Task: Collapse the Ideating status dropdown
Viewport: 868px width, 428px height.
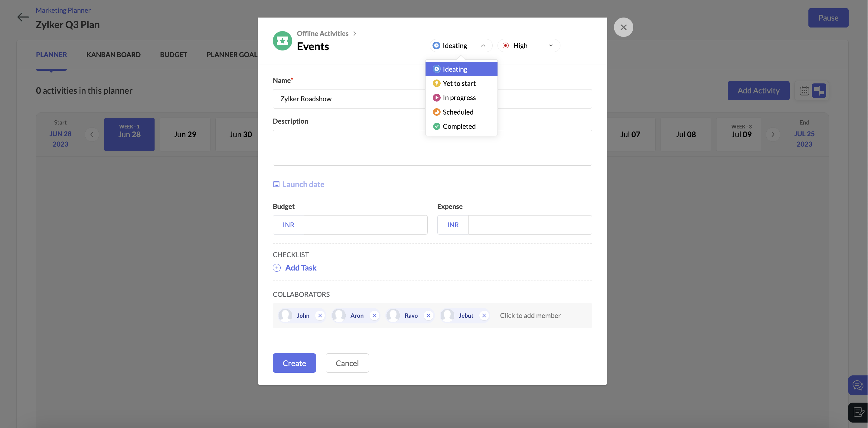Action: (x=483, y=45)
